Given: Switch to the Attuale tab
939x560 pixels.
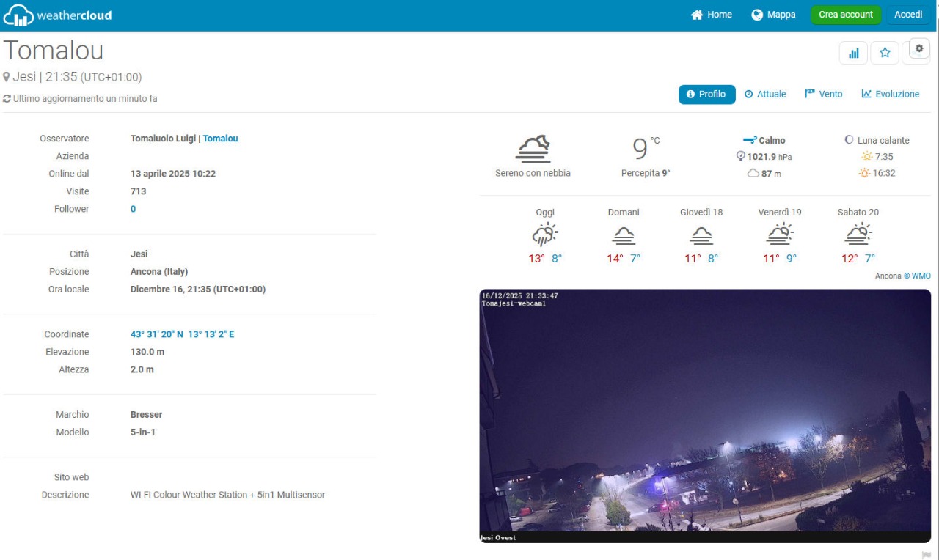Looking at the screenshot, I should (765, 95).
